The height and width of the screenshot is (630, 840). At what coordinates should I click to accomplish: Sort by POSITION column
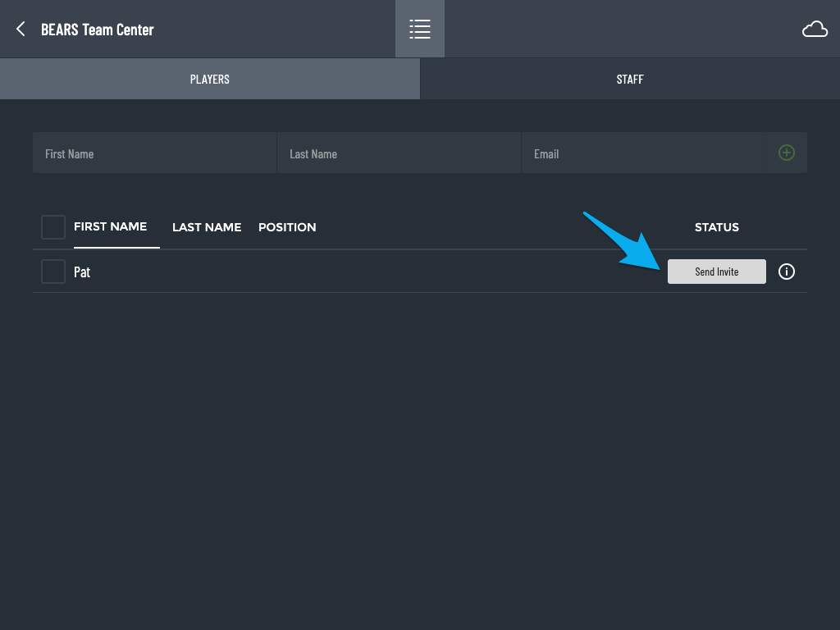[287, 227]
